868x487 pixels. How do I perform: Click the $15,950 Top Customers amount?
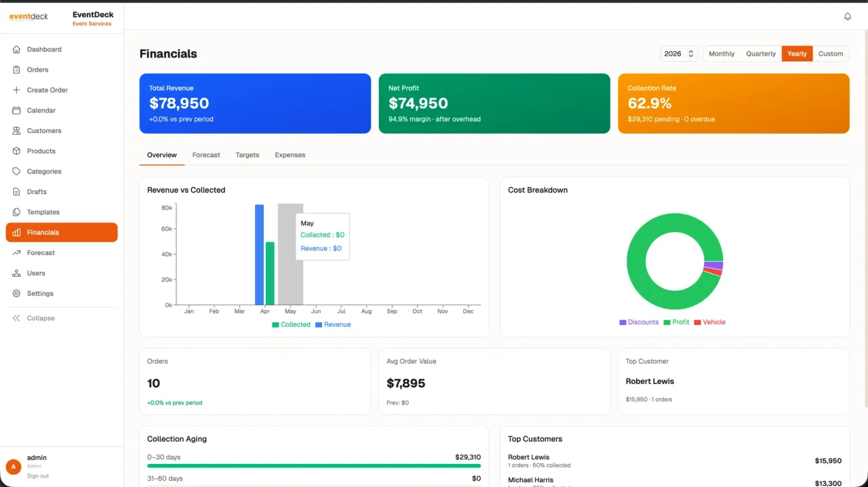point(828,461)
